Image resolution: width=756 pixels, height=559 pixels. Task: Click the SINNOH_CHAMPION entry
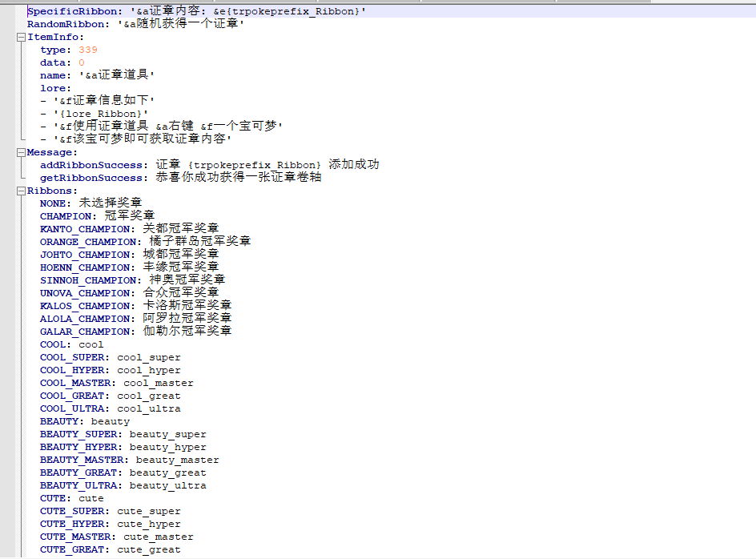click(133, 279)
